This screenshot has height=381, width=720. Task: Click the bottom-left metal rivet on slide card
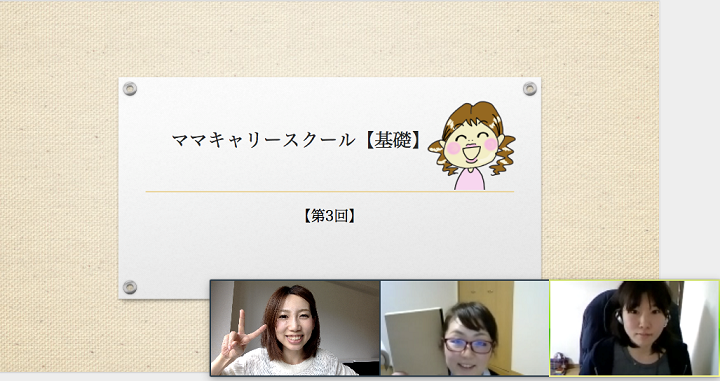point(130,287)
